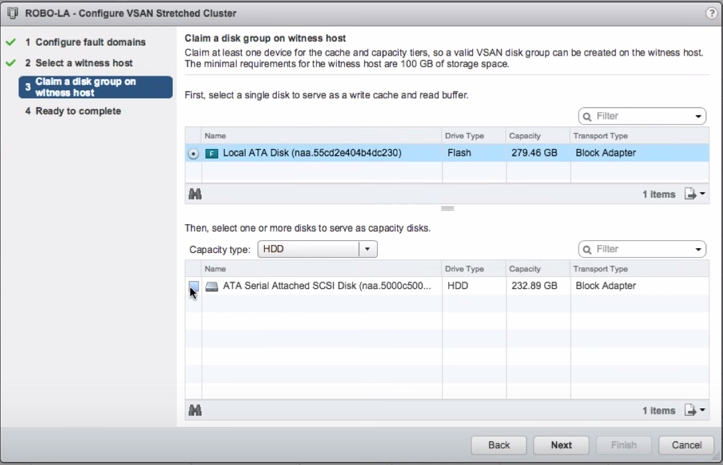Click the Cancel button
This screenshot has height=465, width=723.
pos(687,445)
